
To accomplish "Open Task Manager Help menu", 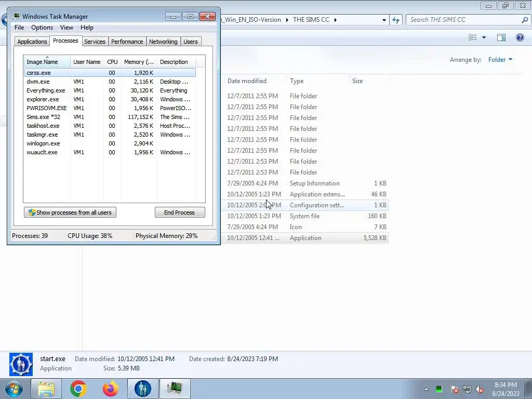I will [87, 28].
